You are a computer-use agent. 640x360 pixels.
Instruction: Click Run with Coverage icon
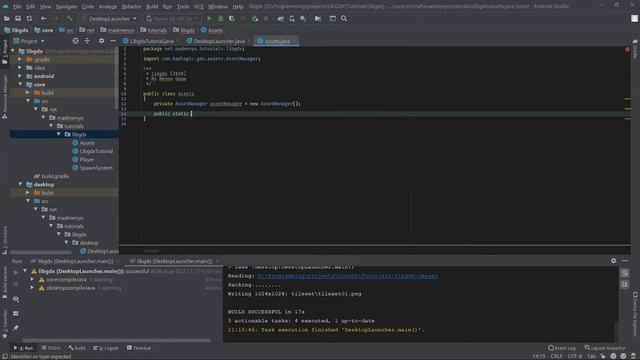coord(232,18)
